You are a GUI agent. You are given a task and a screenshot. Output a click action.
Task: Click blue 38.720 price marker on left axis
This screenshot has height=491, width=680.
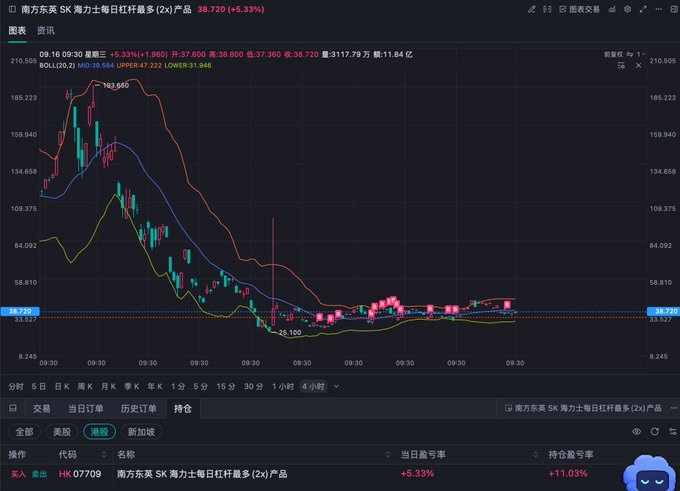pyautogui.click(x=20, y=311)
